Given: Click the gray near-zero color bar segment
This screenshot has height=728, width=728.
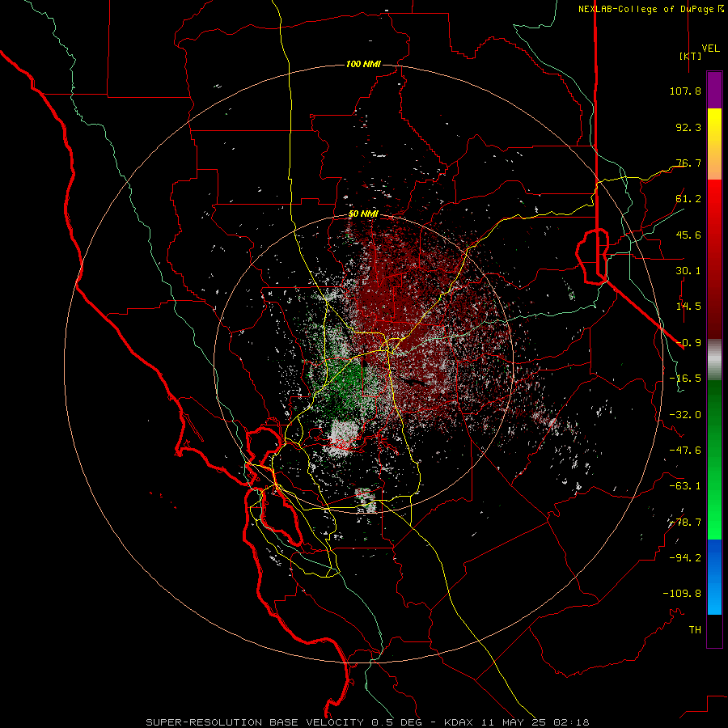Looking at the screenshot, I should coord(714,360).
